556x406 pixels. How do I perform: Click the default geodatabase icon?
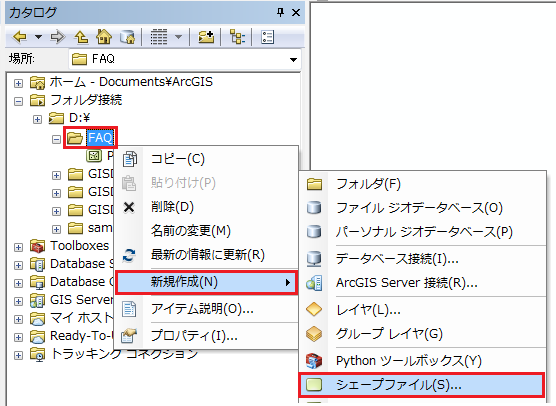tap(127, 37)
